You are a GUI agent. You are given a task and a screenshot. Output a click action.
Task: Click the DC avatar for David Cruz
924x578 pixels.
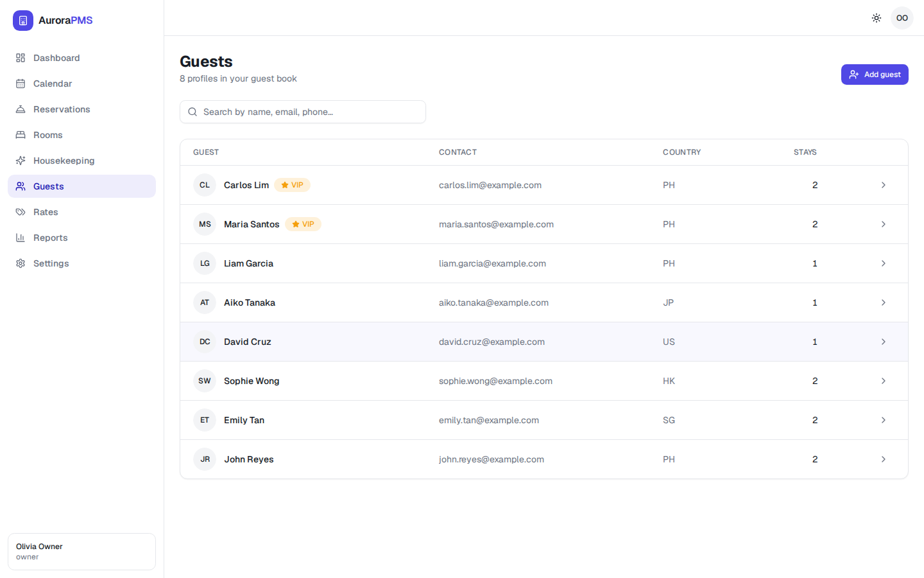pos(205,342)
